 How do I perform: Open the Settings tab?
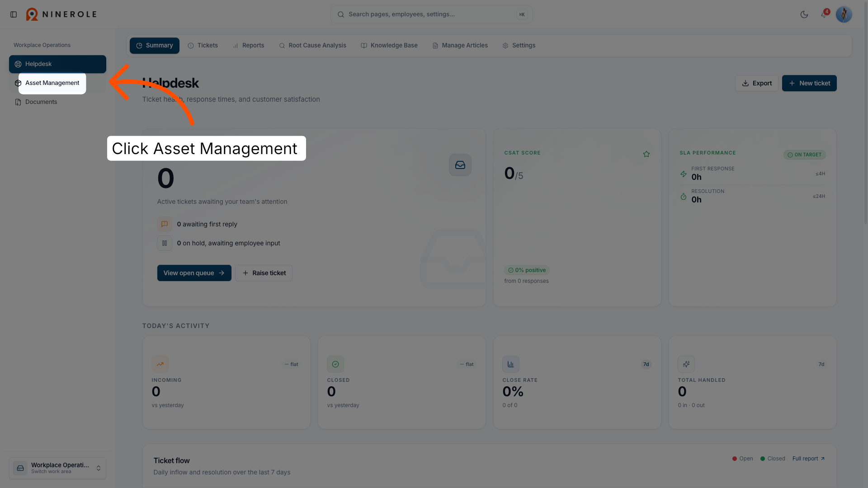click(x=519, y=46)
